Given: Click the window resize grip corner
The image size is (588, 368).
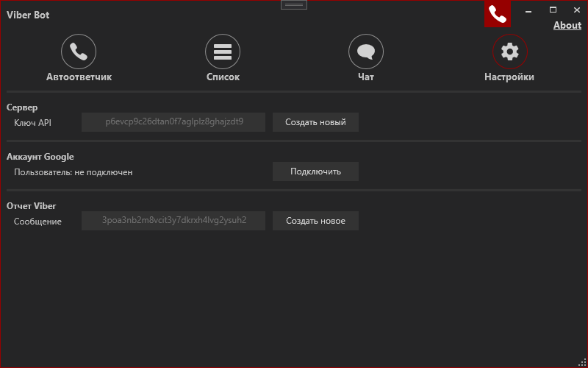Looking at the screenshot, I should (x=584, y=364).
